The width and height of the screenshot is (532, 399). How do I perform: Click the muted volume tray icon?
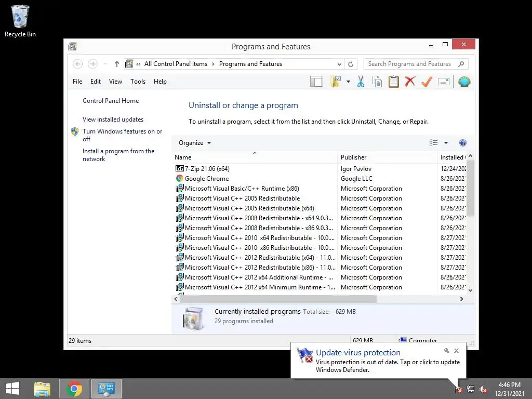483,389
